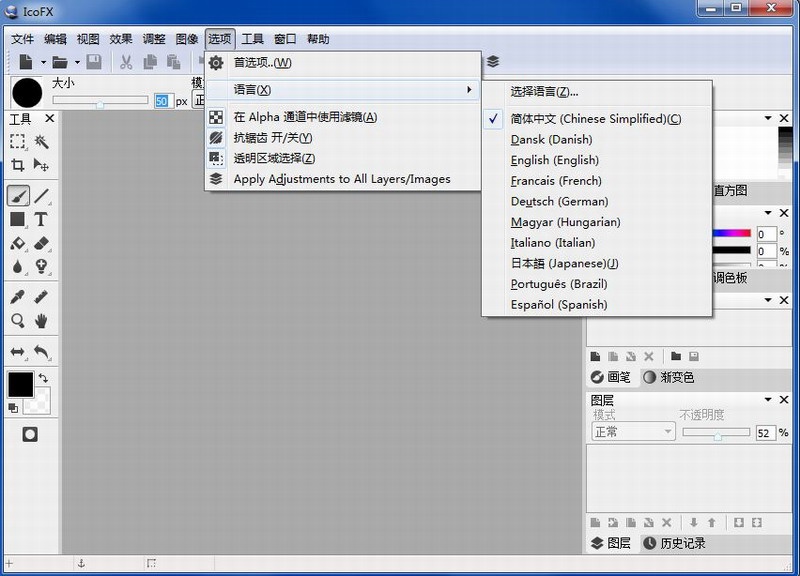This screenshot has height=576, width=800.
Task: Select the zoom magnifier tool
Action: pyautogui.click(x=17, y=321)
